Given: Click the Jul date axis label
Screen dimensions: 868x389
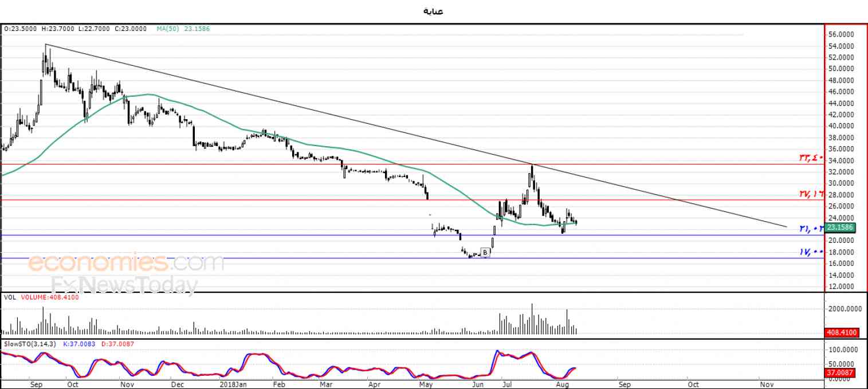Looking at the screenshot, I should (507, 384).
